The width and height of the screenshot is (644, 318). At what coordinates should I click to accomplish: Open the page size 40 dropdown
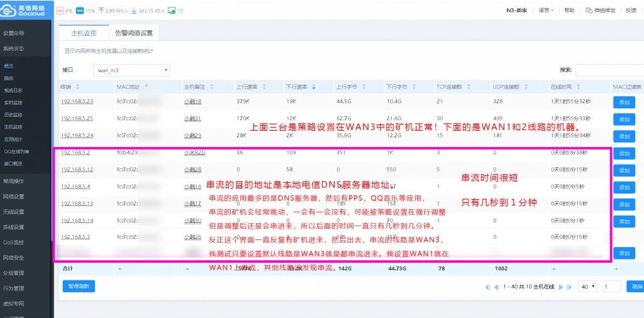[x=587, y=287]
